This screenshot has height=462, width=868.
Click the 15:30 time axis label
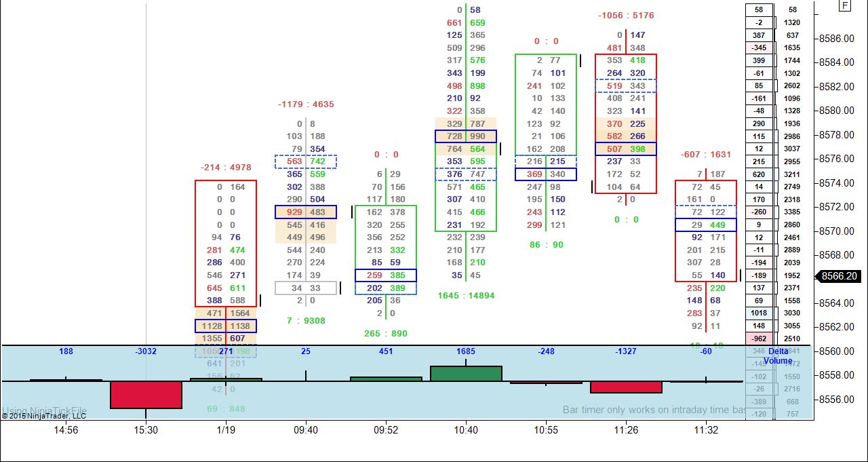pyautogui.click(x=146, y=430)
